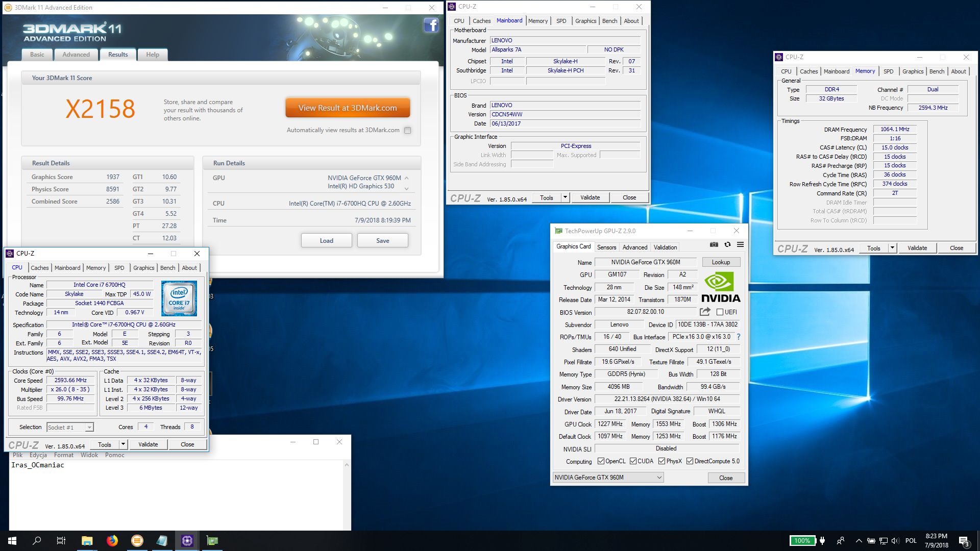Click Bus Interface question mark help
Screen dimensions: 980x551
pos(738,337)
